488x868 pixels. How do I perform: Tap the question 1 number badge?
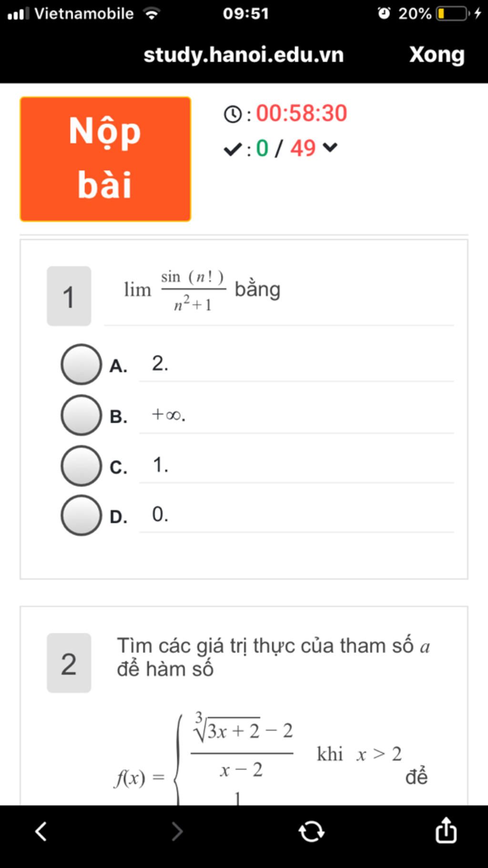(x=69, y=296)
